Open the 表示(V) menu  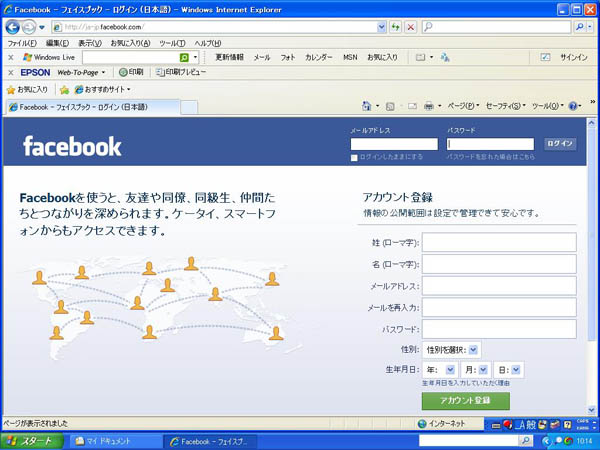pyautogui.click(x=90, y=43)
